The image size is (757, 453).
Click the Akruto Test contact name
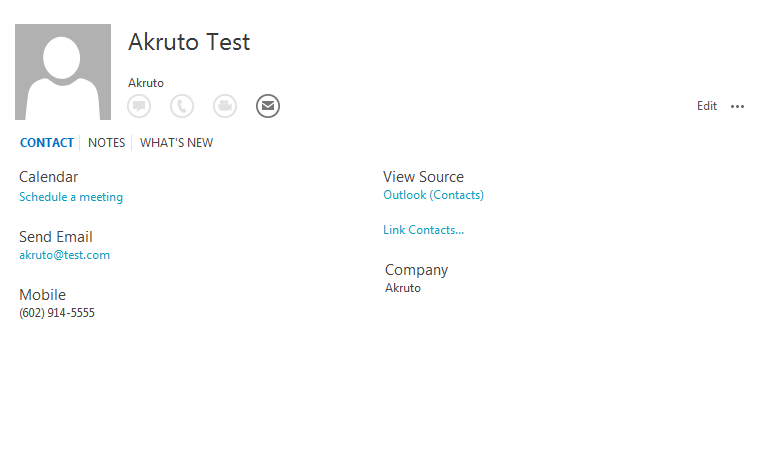tap(189, 42)
